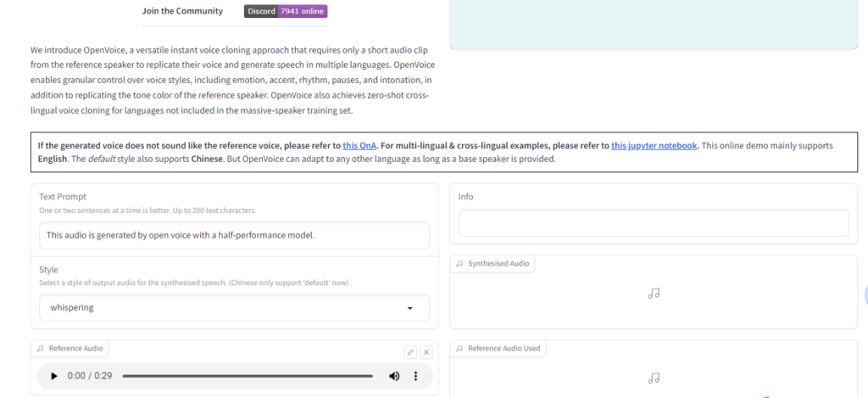
Task: Click the music note in Reference Audio Used panel
Action: click(654, 378)
